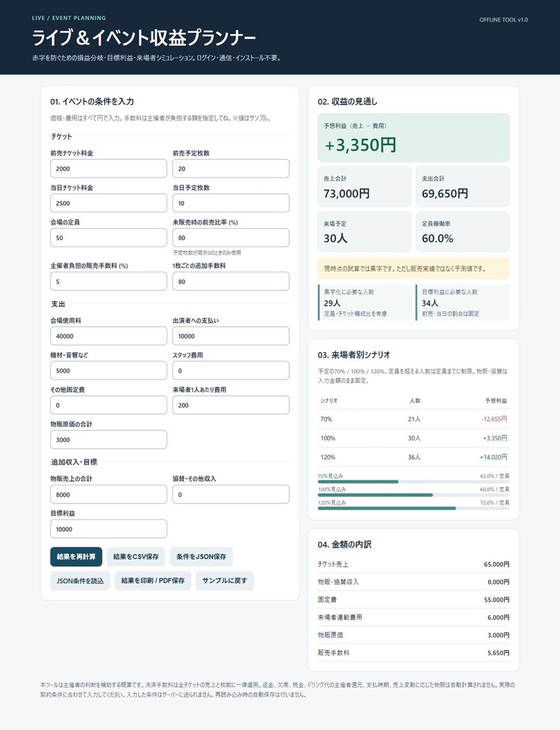Viewport: 560px width, 730px height.
Task: Click 03. 来場者別シナリオ heading
Action: pos(354,355)
